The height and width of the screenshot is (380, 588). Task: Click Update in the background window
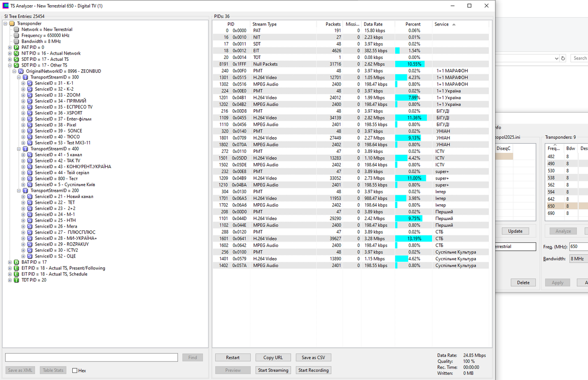515,231
